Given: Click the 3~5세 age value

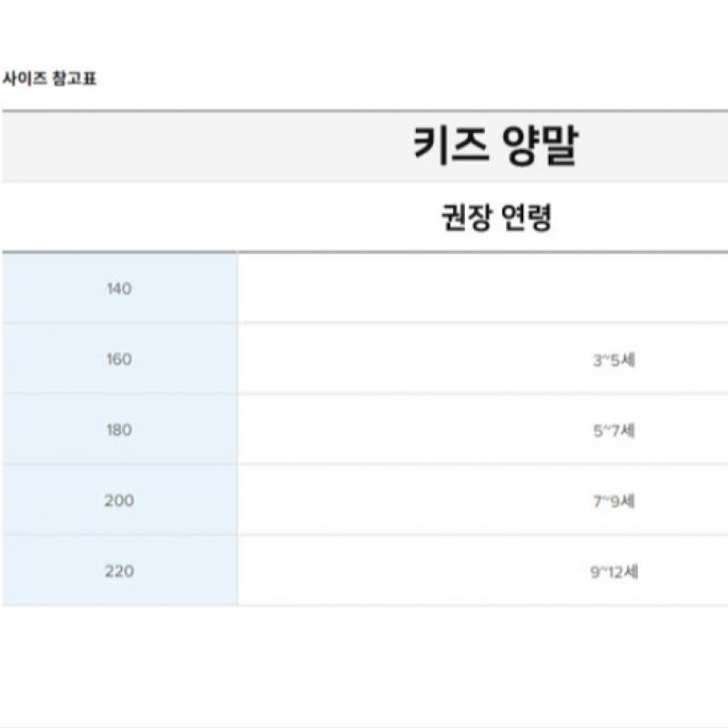Looking at the screenshot, I should pos(613,359).
